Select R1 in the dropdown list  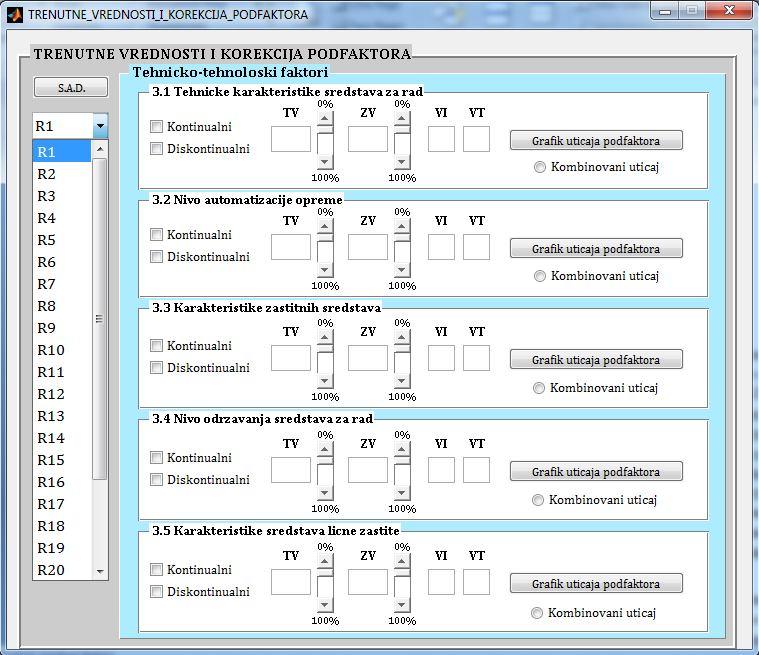[x=61, y=152]
